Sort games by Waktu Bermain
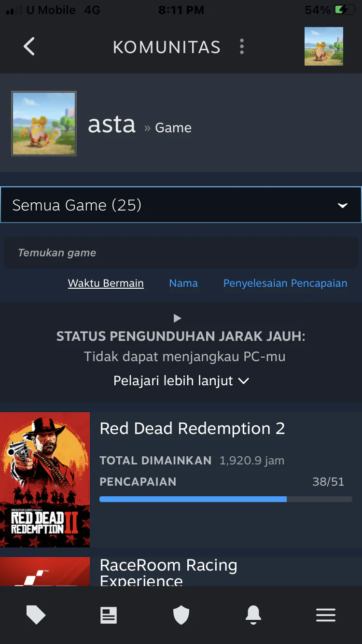Viewport: 362px width, 644px height. [x=106, y=283]
